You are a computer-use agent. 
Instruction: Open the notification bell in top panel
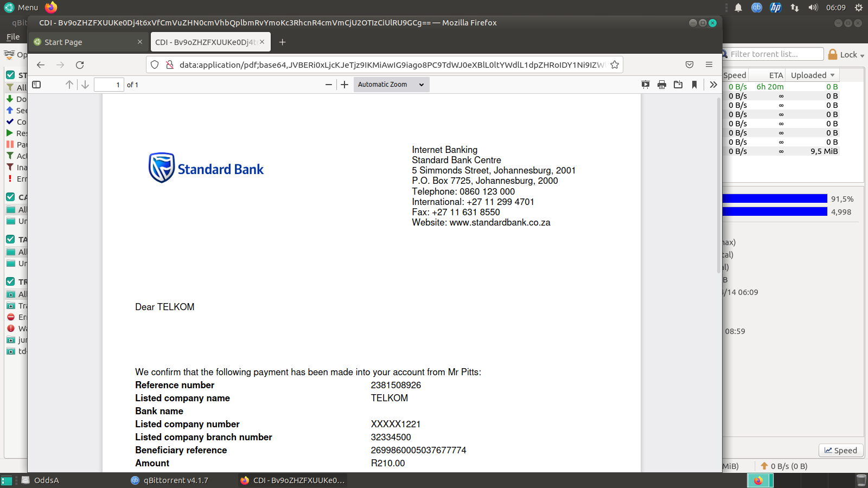click(x=738, y=8)
